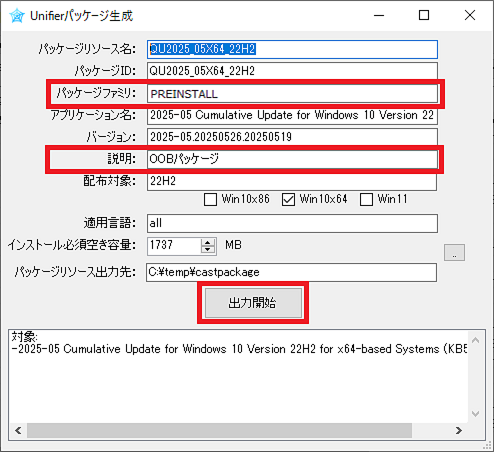
Task: Click the Unifier app icon in title bar
Action: click(x=17, y=16)
